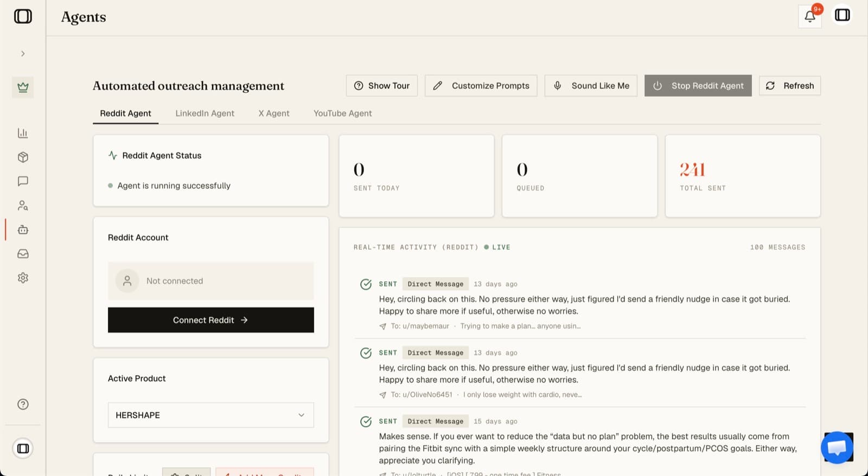
Task: Open the products cube sidebar icon
Action: [23, 157]
